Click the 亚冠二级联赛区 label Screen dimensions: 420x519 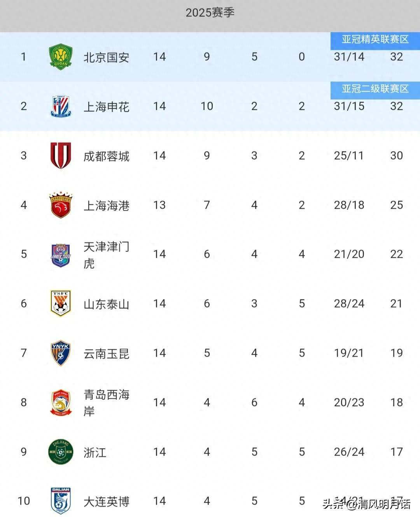[x=375, y=89]
